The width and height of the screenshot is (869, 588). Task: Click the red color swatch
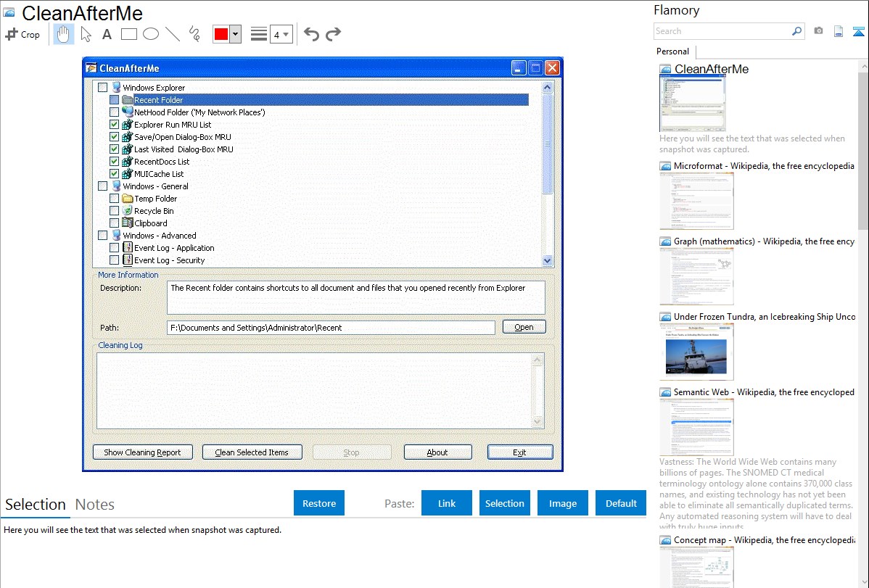click(221, 34)
